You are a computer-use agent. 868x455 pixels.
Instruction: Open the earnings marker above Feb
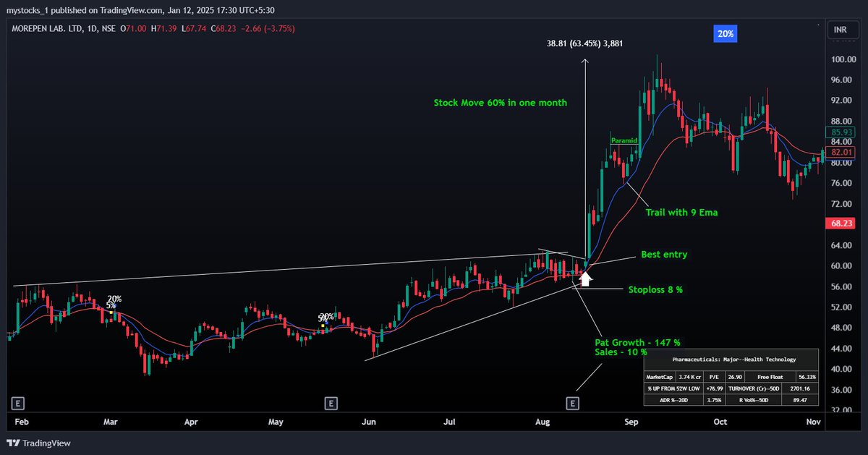17,403
